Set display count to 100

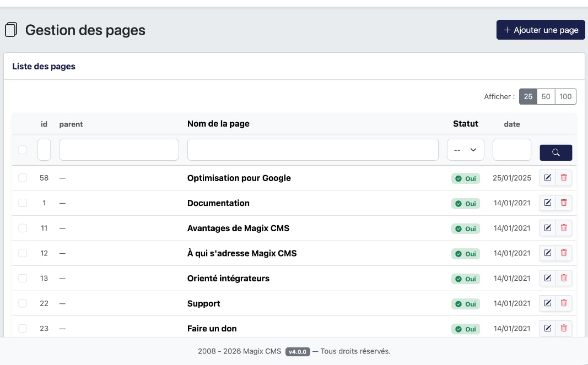[565, 96]
